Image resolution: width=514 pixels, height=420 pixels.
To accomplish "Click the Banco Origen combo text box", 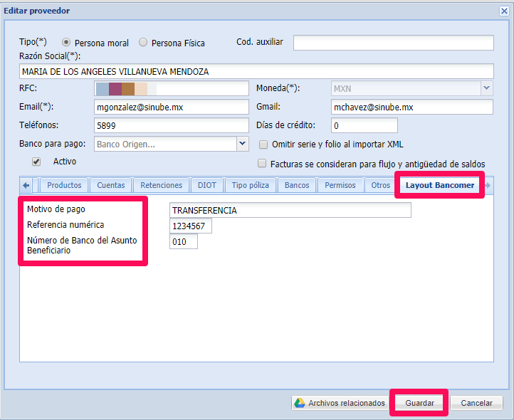I will point(166,144).
